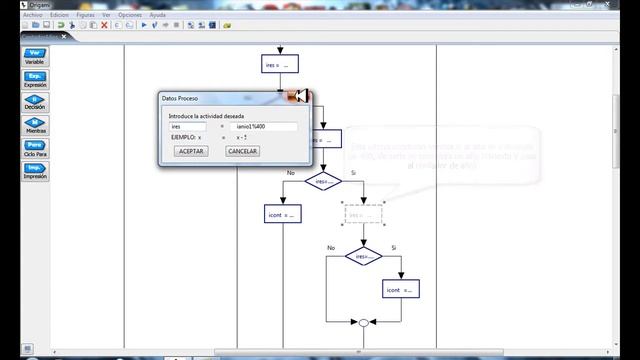Click the yellow-green icon at toolbar end
Screen dimensions: 640x360
227,26
